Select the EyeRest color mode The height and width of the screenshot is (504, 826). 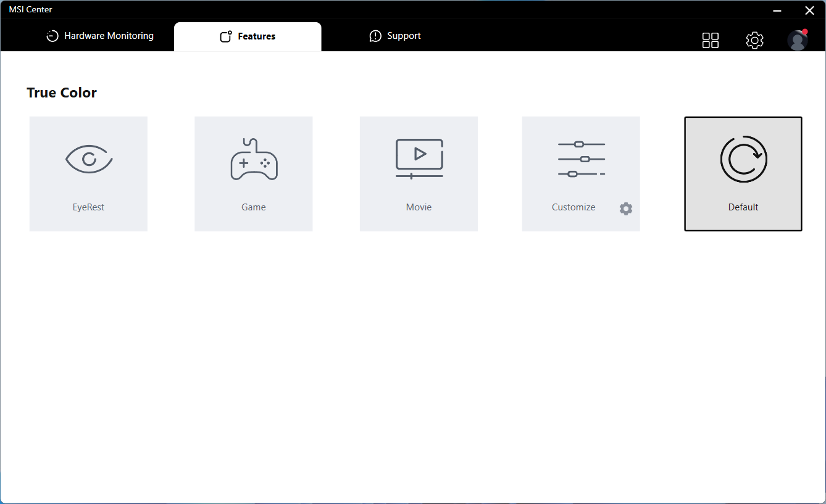coord(88,174)
